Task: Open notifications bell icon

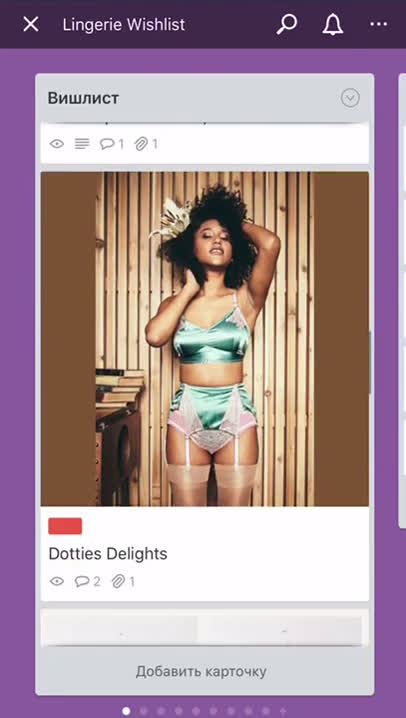Action: pyautogui.click(x=333, y=24)
